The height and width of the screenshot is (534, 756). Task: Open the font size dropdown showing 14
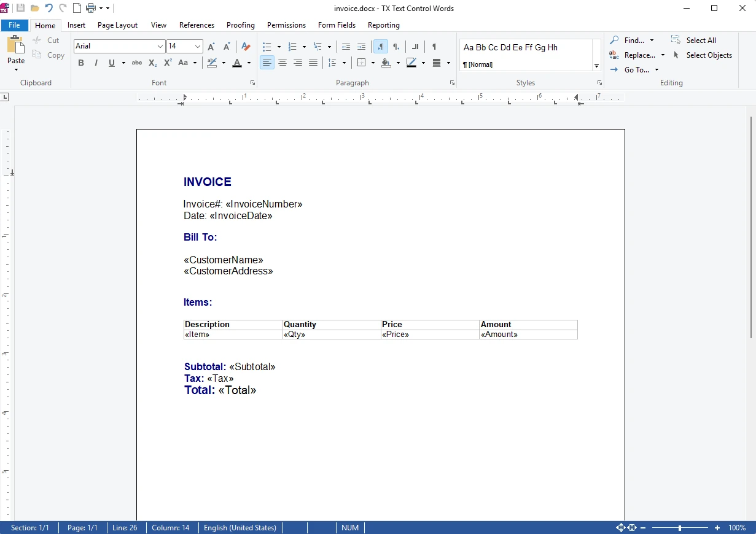(198, 47)
